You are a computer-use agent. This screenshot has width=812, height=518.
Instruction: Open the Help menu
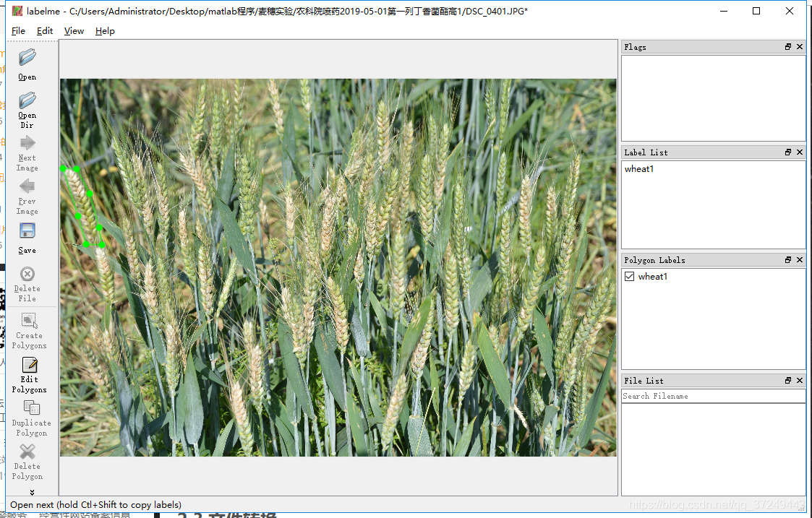[105, 31]
